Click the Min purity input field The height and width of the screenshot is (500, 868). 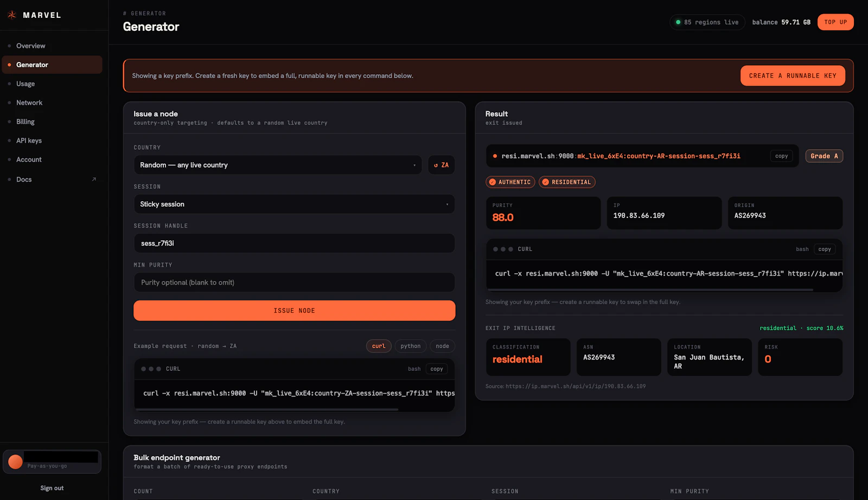294,283
